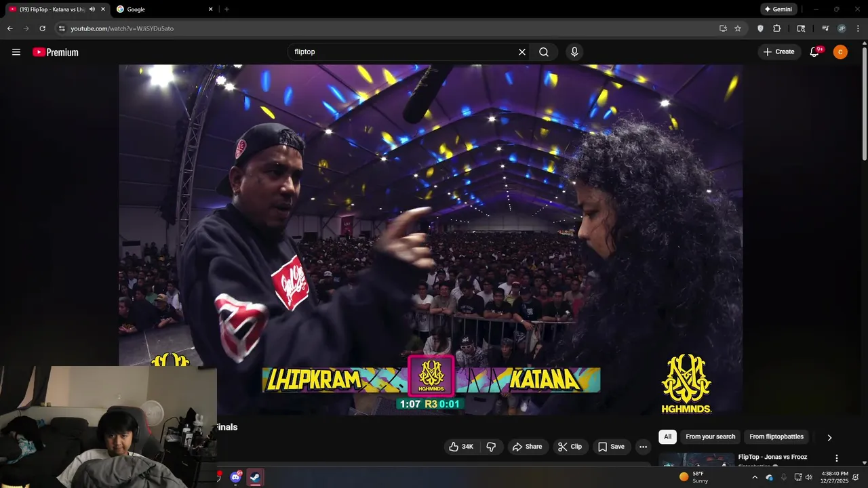Close the FlipTop YouTube tab
868x488 pixels.
pyautogui.click(x=104, y=9)
